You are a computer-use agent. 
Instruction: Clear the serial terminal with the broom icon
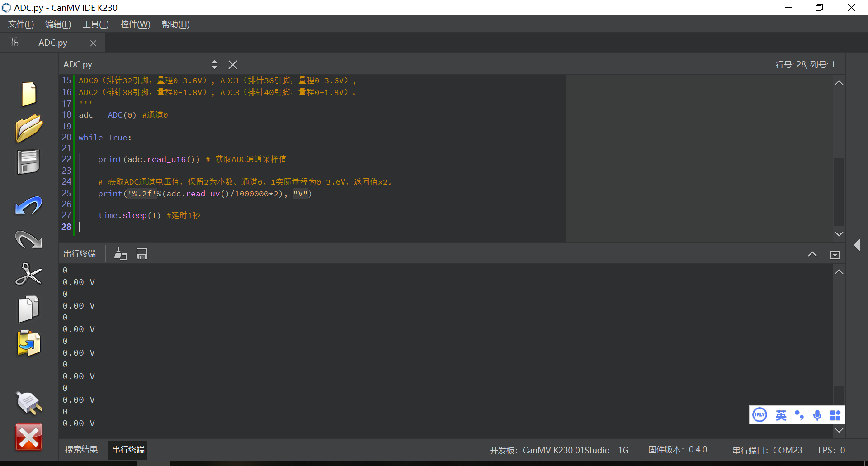[120, 254]
